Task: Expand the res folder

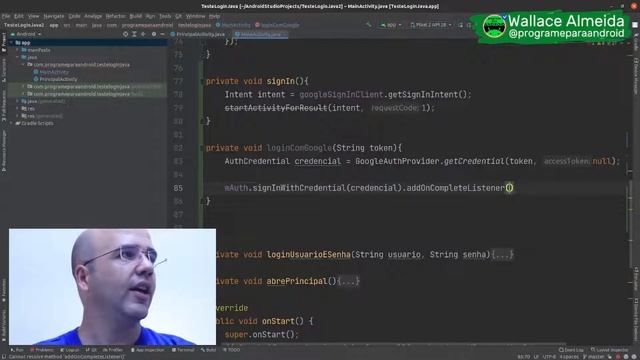Action: tap(18, 109)
